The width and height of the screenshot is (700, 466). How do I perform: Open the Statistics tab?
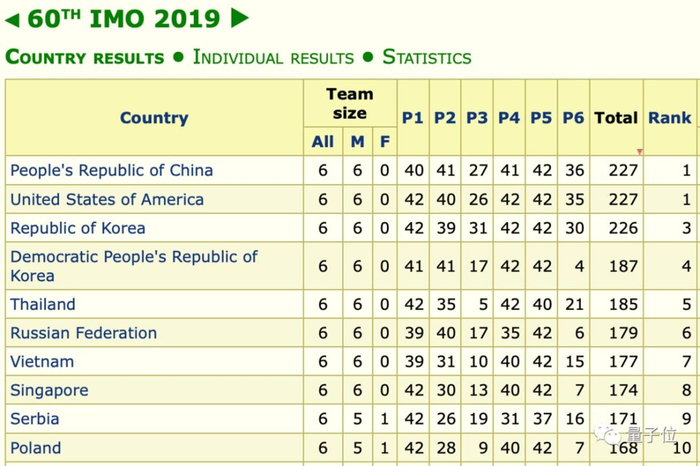(x=427, y=57)
